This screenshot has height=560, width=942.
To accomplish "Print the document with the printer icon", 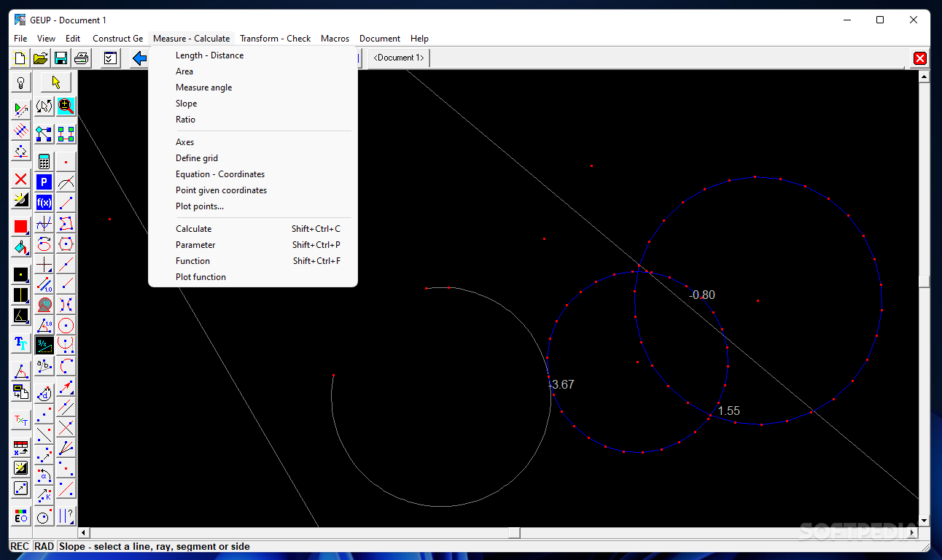I will tap(82, 58).
